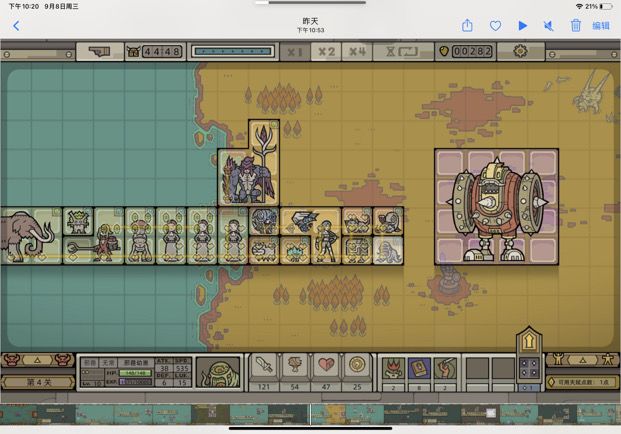
Task: Click the purple spellbook skill icon
Action: 419,368
